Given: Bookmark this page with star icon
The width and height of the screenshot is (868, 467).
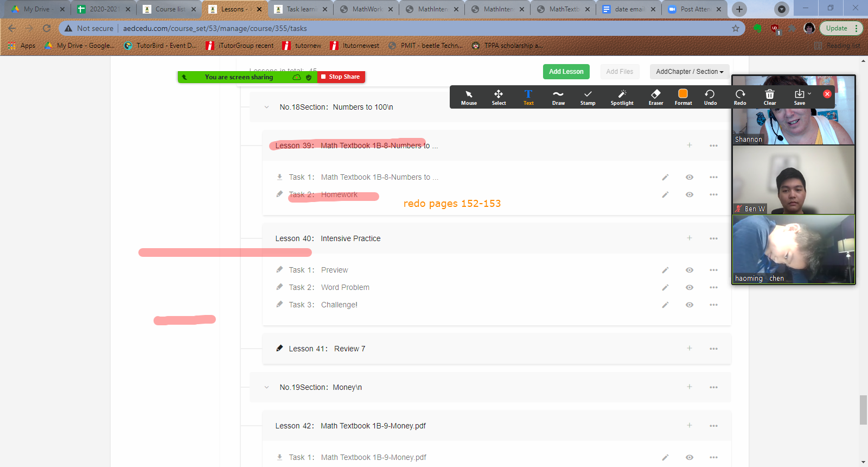Looking at the screenshot, I should pos(736,28).
